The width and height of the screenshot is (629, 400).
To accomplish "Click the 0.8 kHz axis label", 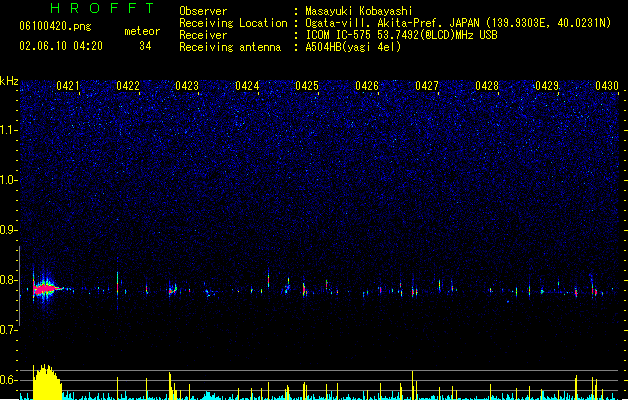I will (8, 280).
